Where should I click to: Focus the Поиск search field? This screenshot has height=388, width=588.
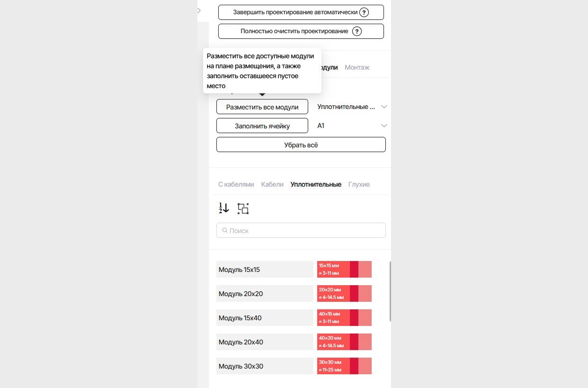[301, 231]
